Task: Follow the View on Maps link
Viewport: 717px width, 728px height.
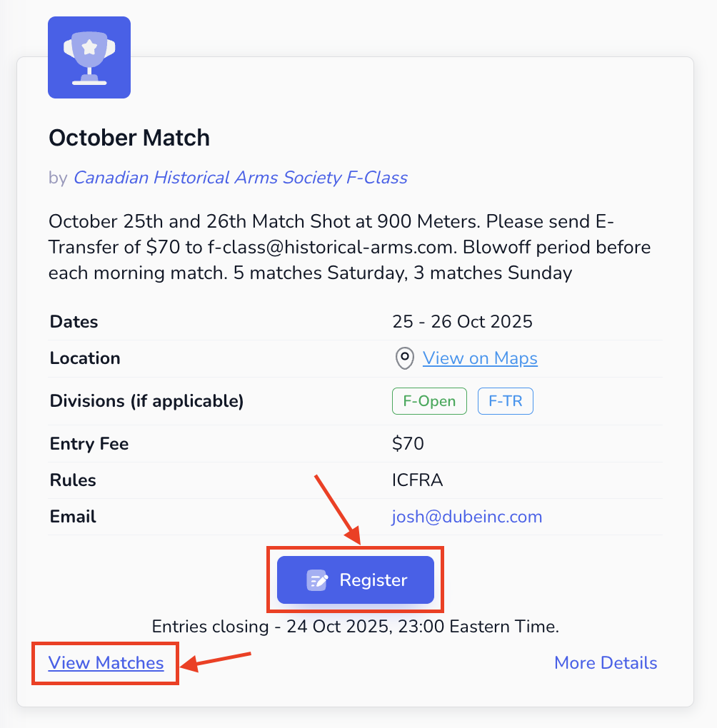Action: coord(480,358)
